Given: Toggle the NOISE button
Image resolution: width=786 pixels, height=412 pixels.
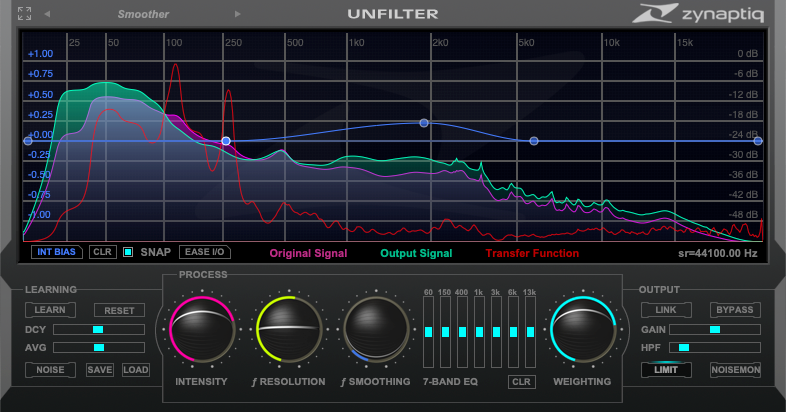Looking at the screenshot, I should 50,370.
